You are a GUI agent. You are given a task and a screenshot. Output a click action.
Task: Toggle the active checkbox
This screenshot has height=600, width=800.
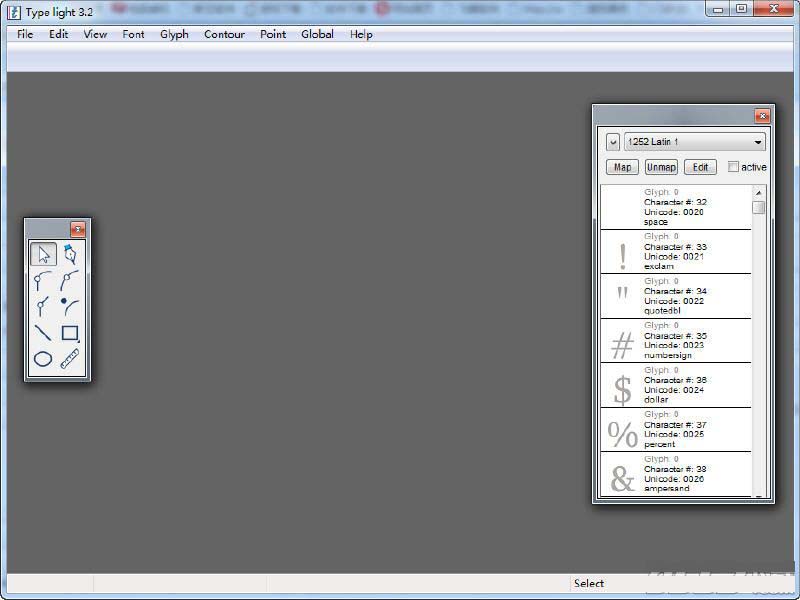point(733,167)
